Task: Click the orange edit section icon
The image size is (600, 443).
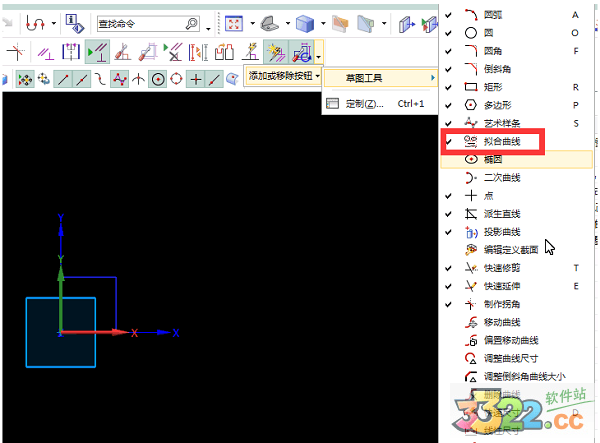Action: point(340,24)
